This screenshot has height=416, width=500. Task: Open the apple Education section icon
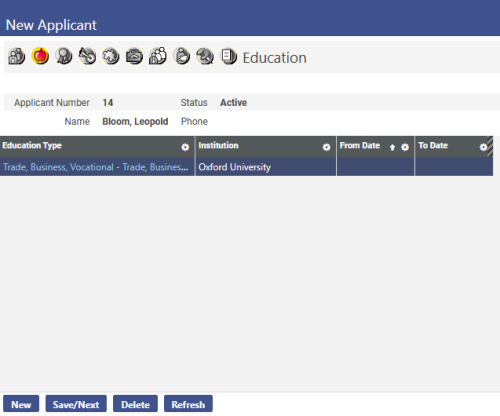pyautogui.click(x=40, y=56)
